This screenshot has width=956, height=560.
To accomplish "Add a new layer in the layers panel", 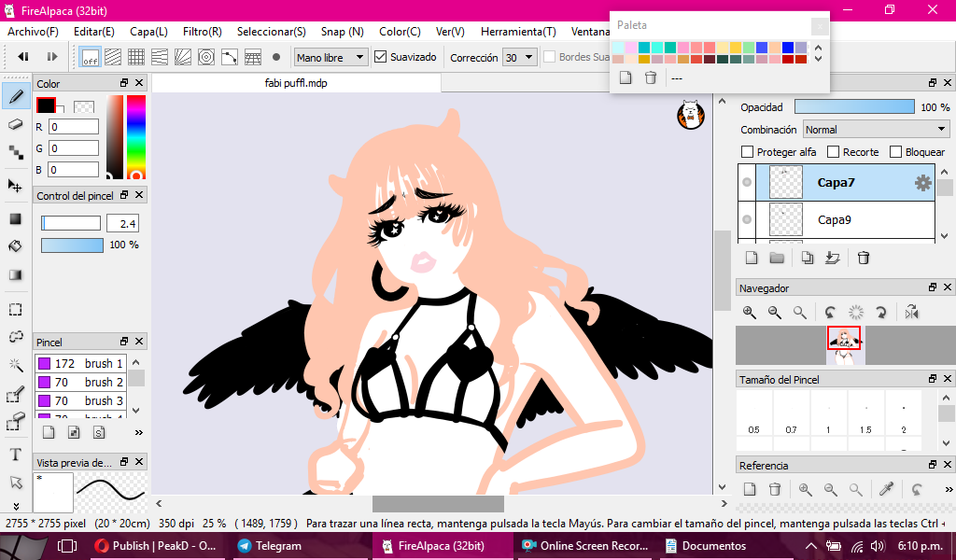I will pyautogui.click(x=752, y=258).
